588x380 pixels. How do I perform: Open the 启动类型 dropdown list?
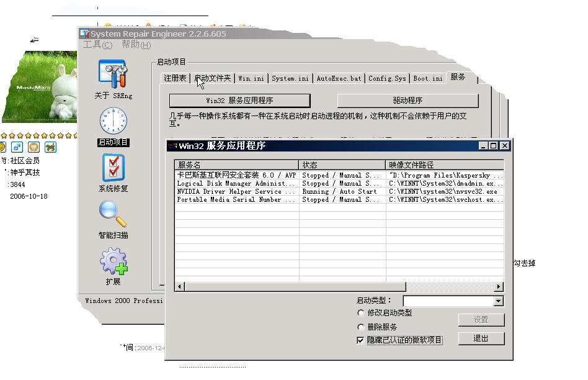[498, 301]
